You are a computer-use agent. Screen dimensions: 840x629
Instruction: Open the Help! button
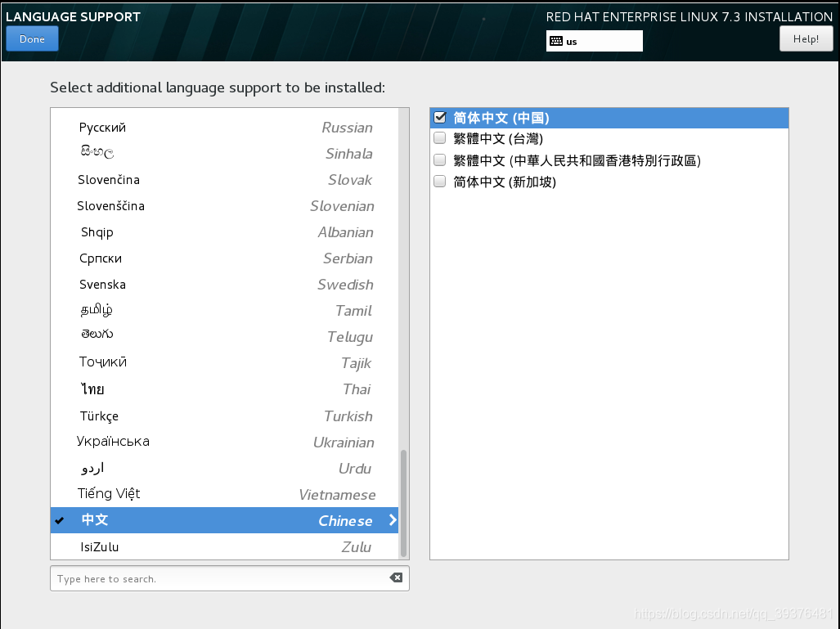point(806,39)
